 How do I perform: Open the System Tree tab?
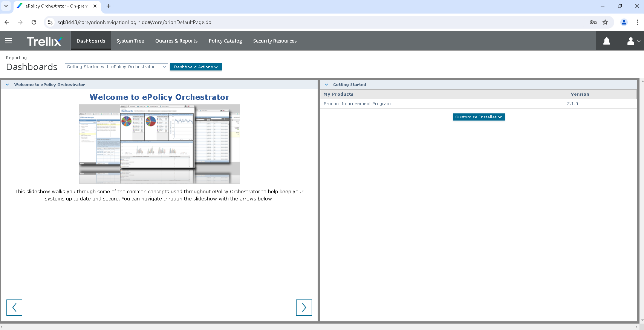coord(130,41)
